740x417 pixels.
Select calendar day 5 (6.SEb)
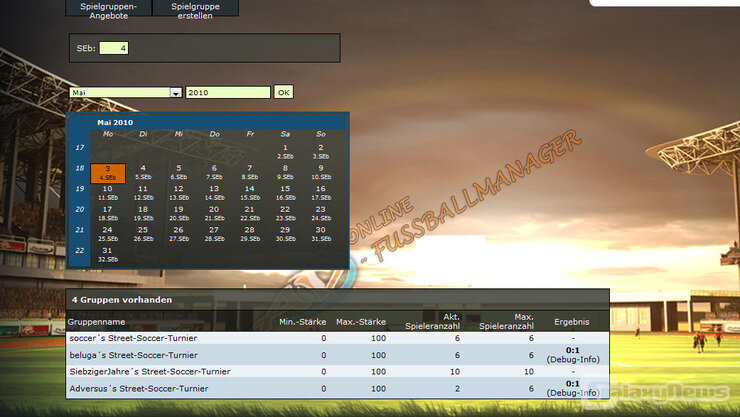tap(178, 172)
